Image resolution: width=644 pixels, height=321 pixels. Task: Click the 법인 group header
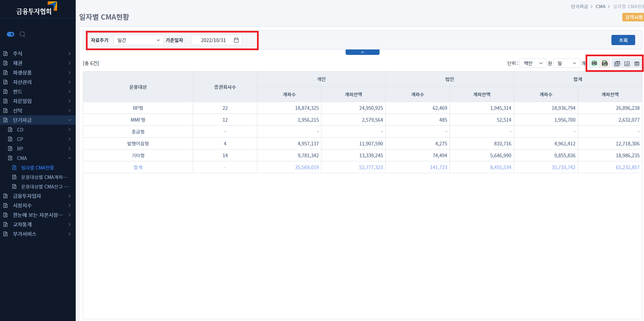click(449, 79)
